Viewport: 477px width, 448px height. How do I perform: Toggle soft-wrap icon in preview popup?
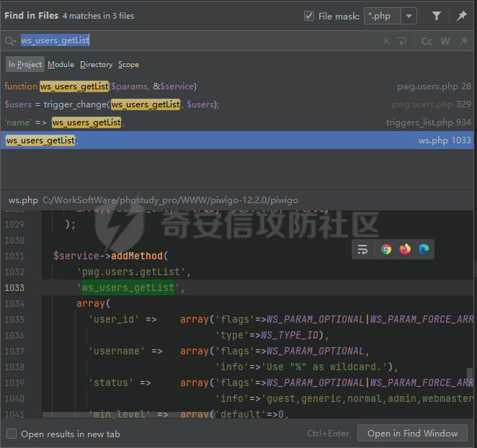362,249
